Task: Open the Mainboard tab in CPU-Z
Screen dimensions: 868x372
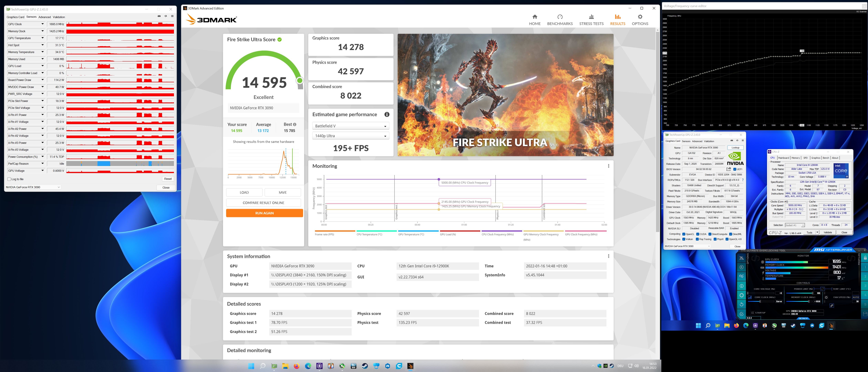Action: tap(783, 158)
